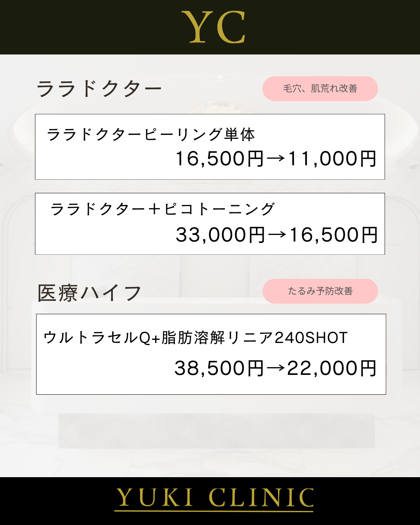Open the ララドクターピーリング単体 price card
The width and height of the screenshot is (420, 525).
210,147
